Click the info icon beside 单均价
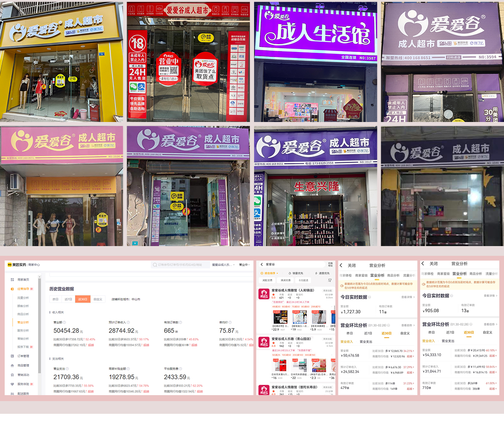504x421 pixels. tap(230, 322)
